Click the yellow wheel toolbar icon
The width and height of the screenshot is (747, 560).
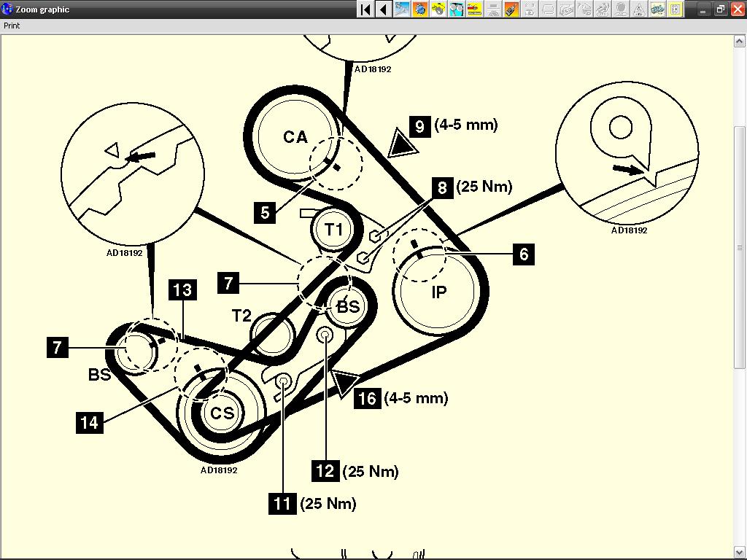(x=438, y=9)
